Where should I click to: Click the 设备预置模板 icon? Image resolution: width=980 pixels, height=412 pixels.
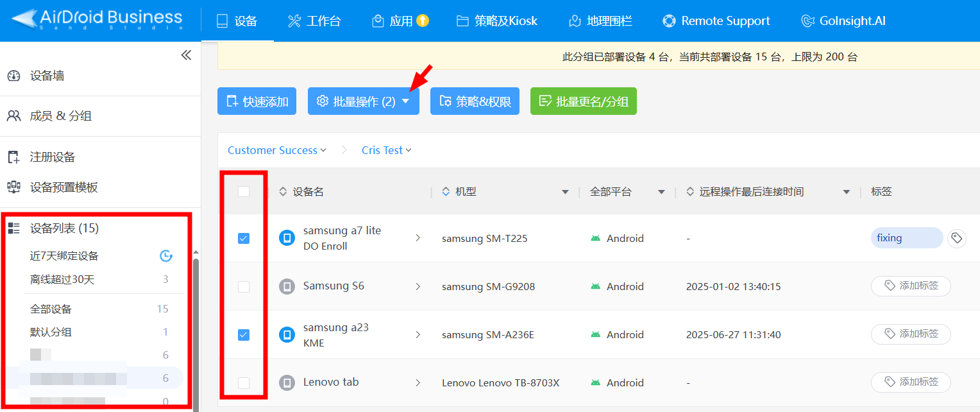[x=13, y=187]
